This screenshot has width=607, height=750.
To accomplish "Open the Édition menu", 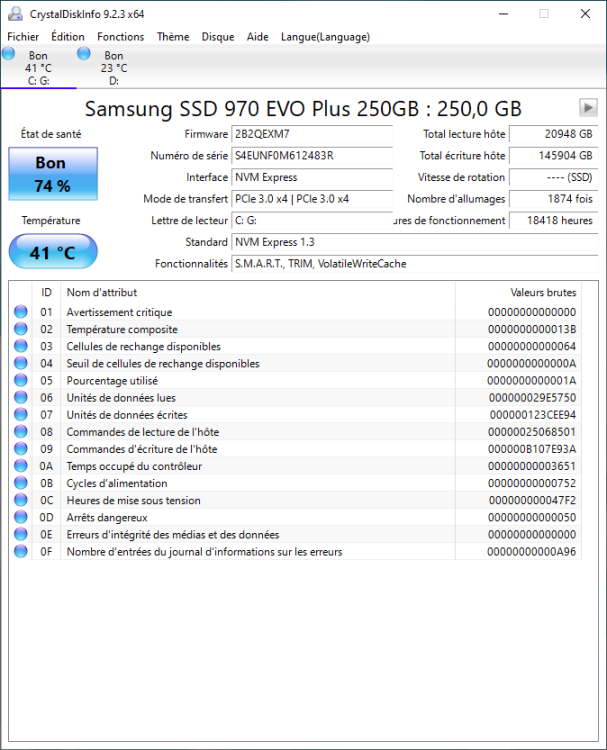I will (68, 37).
